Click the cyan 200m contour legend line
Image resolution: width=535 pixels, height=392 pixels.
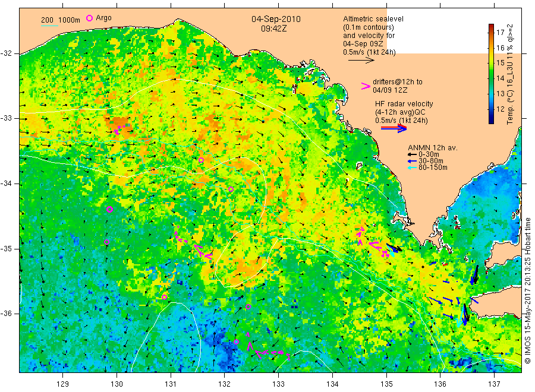[x=49, y=25]
